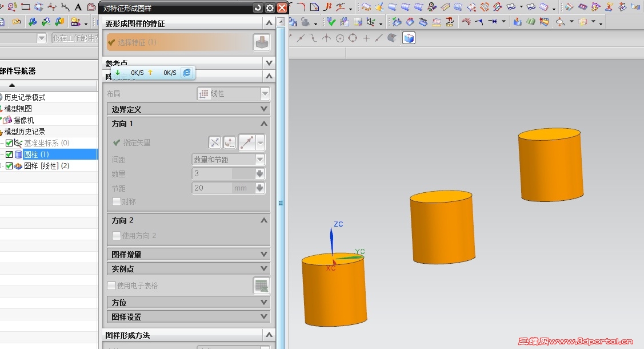Enable the 使用方向 2 checkbox
The width and height of the screenshot is (644, 349).
point(117,236)
